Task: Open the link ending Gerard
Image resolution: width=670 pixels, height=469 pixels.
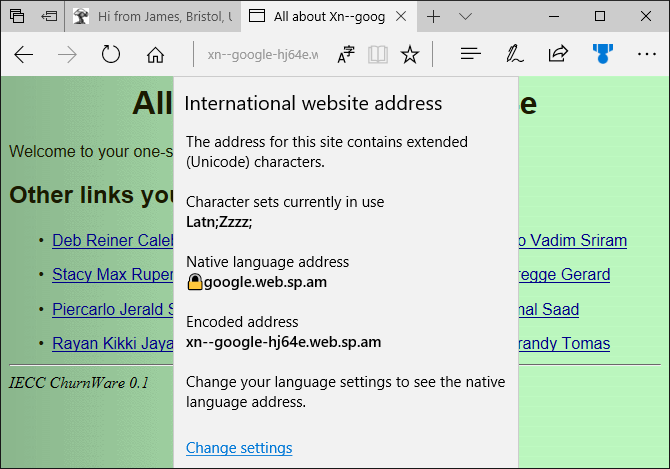Action: [564, 275]
